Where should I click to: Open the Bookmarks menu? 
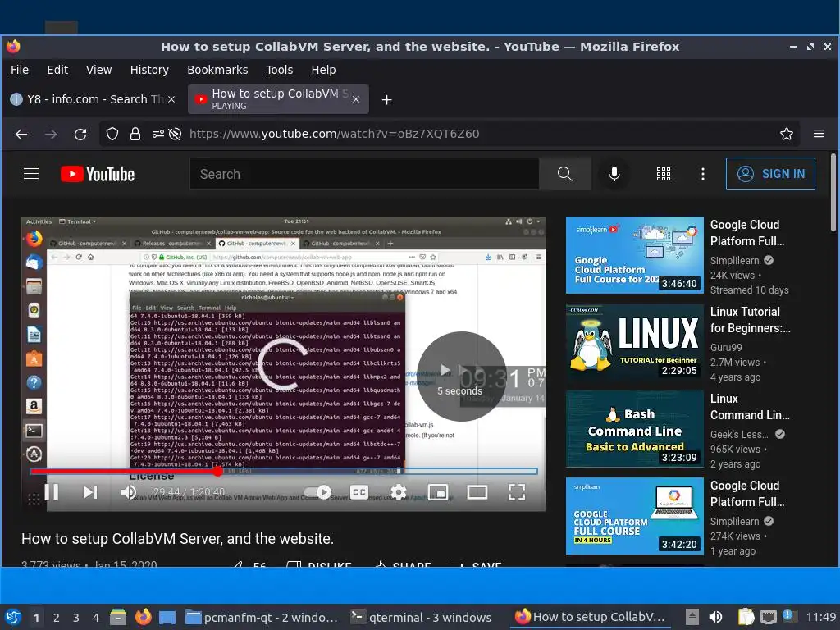[x=217, y=70]
